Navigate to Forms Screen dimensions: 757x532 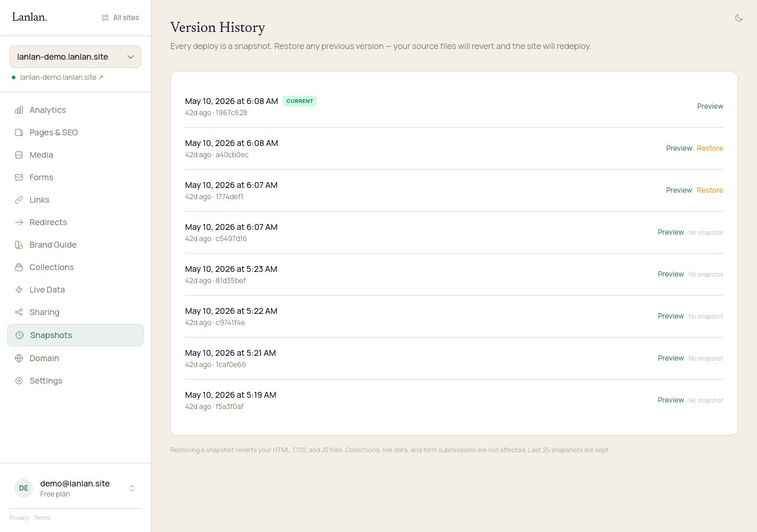point(75,177)
